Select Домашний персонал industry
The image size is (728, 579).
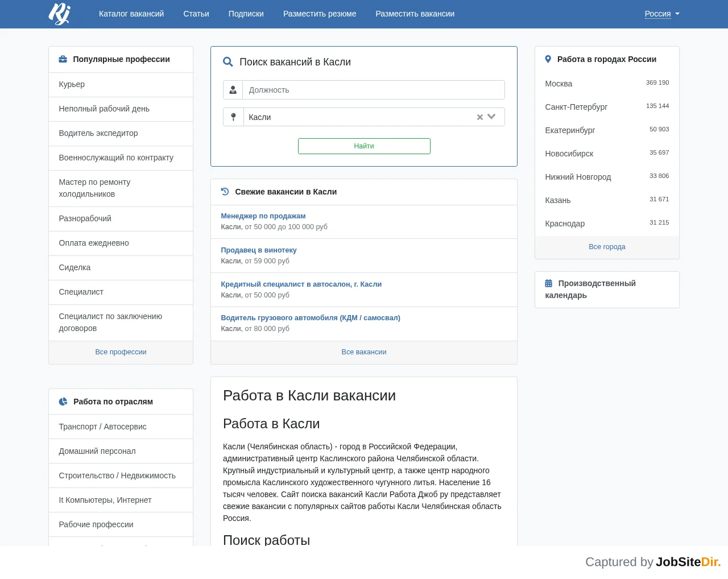[121, 451]
